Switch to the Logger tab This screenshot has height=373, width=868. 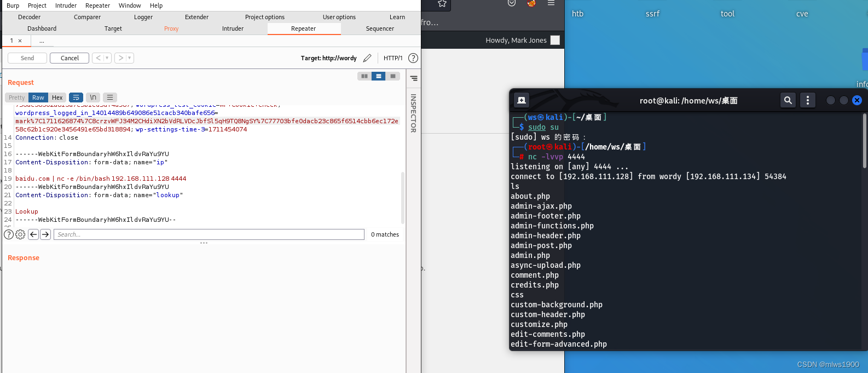click(x=143, y=17)
